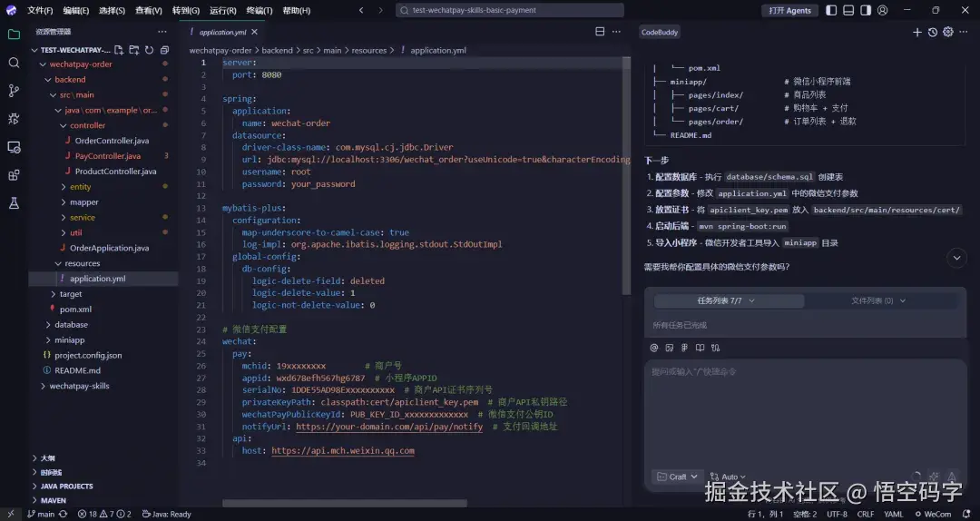The height and width of the screenshot is (521, 980).
Task: Click the editor horizontal scrollbar
Action: 345,504
